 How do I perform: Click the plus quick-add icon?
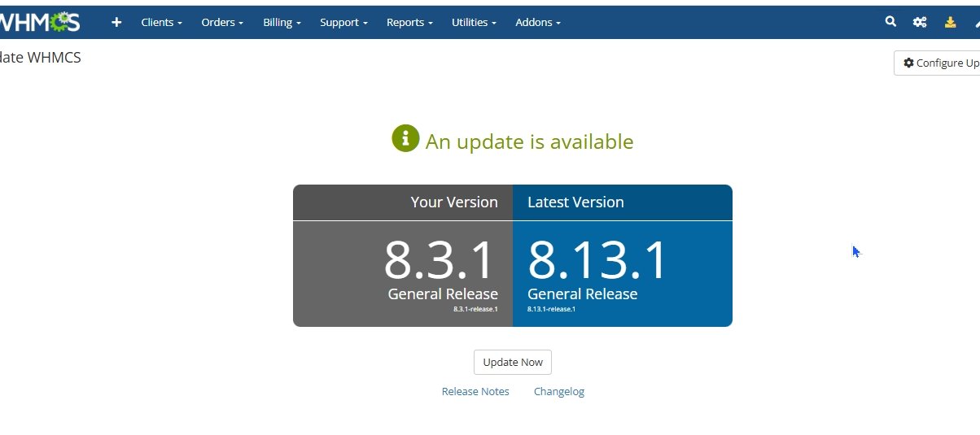(x=116, y=23)
